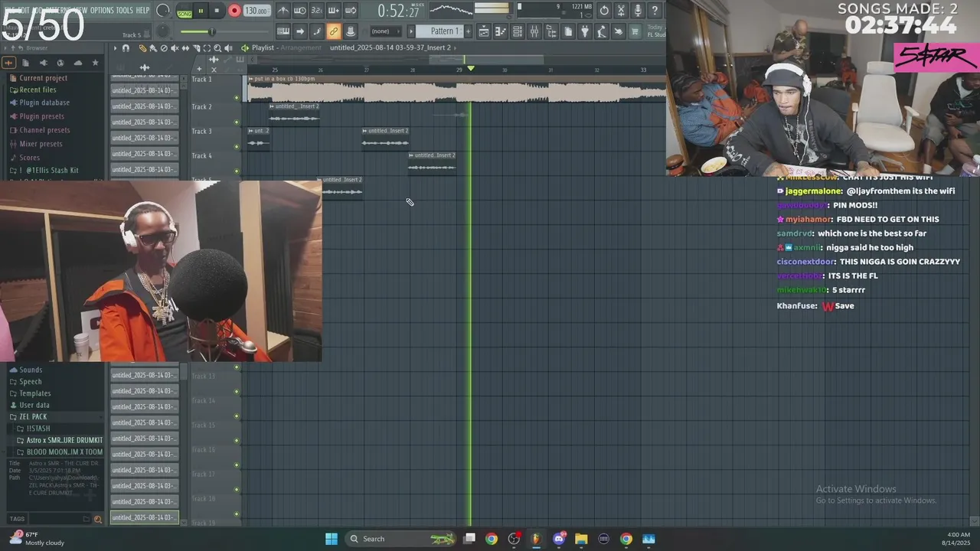The height and width of the screenshot is (551, 980).
Task: Select the Recent files entry
Action: pyautogui.click(x=38, y=90)
